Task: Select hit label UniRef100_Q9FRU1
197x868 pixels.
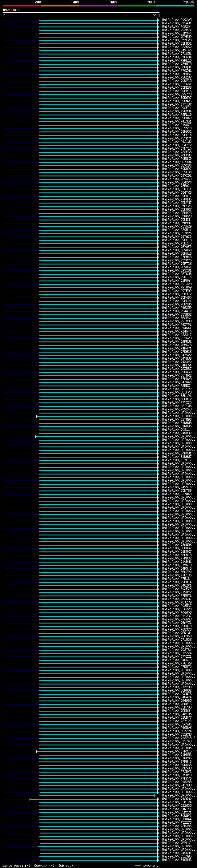Action: point(176,341)
